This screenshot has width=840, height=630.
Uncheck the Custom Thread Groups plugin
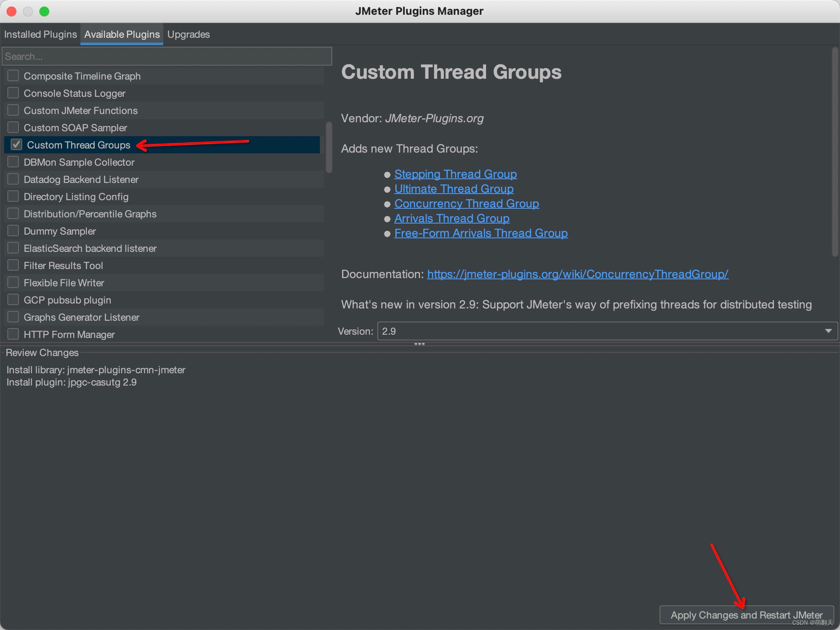(16, 144)
